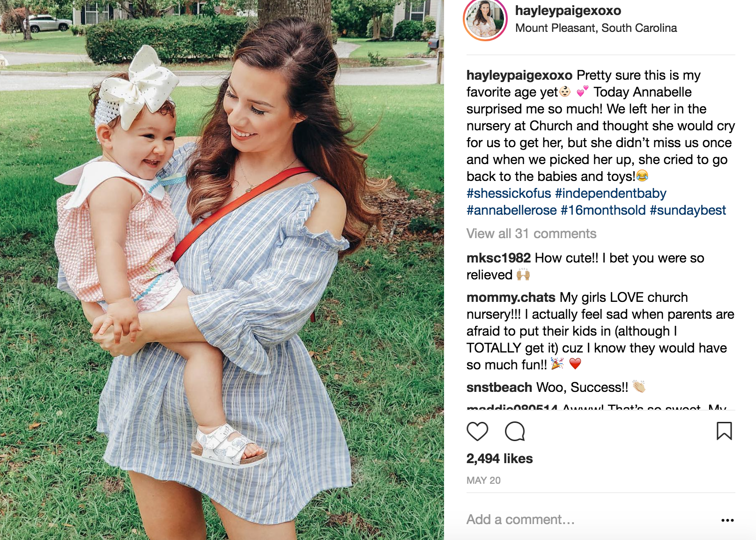756x540 pixels.
Task: Open the #sundaybest hashtag
Action: [688, 210]
